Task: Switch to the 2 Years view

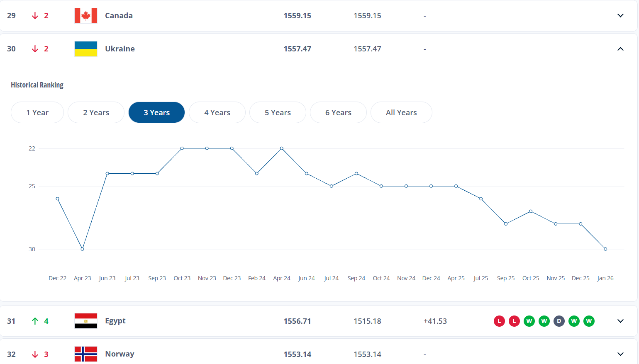Action: tap(96, 112)
